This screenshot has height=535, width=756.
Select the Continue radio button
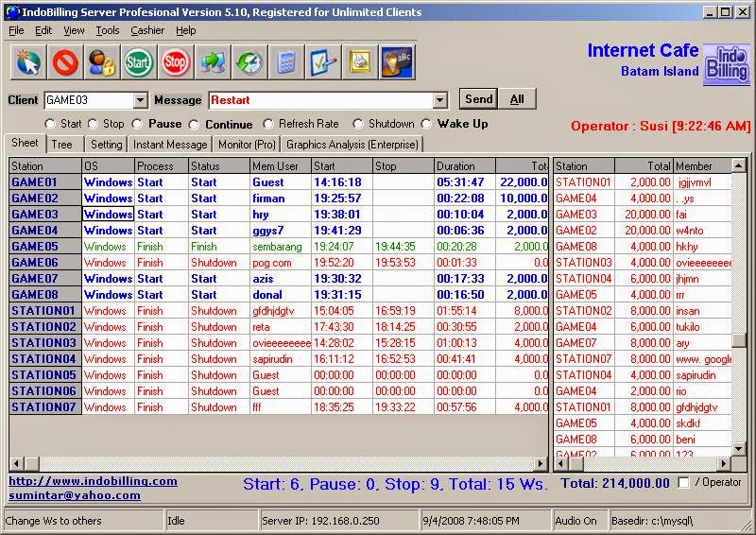[194, 125]
